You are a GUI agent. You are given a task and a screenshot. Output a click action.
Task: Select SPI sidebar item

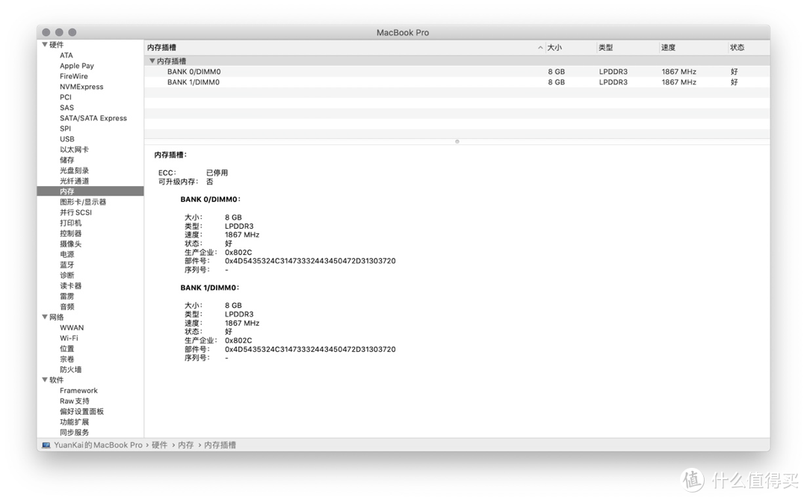tap(65, 129)
